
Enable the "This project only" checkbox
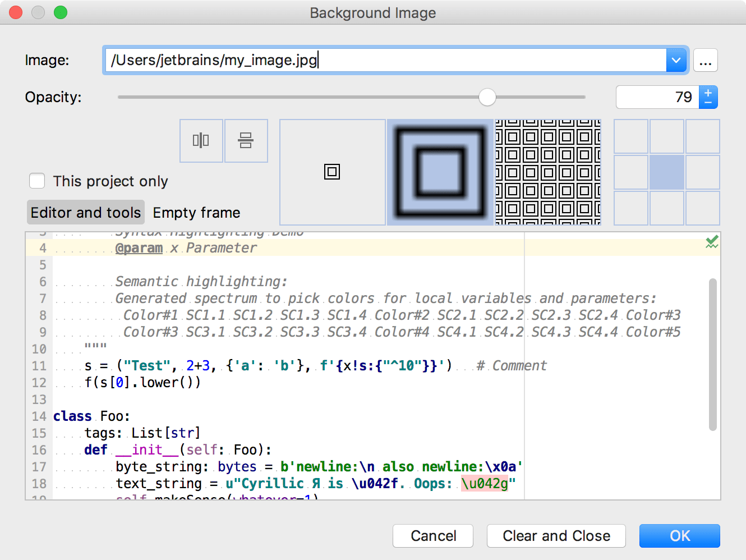[36, 181]
